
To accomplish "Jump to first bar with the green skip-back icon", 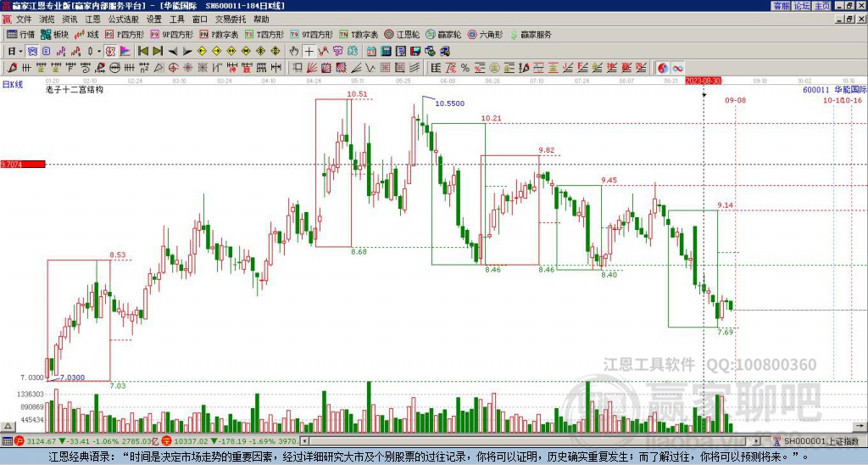I will click(142, 51).
